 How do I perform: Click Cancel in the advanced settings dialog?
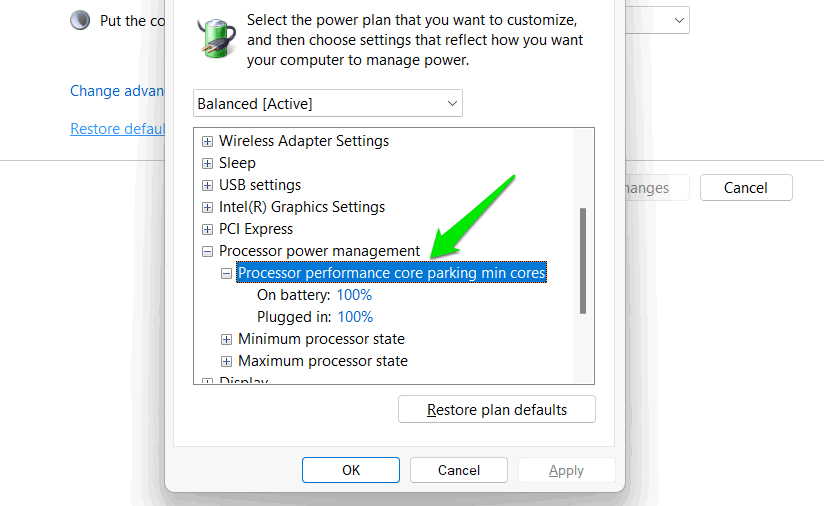(x=458, y=470)
